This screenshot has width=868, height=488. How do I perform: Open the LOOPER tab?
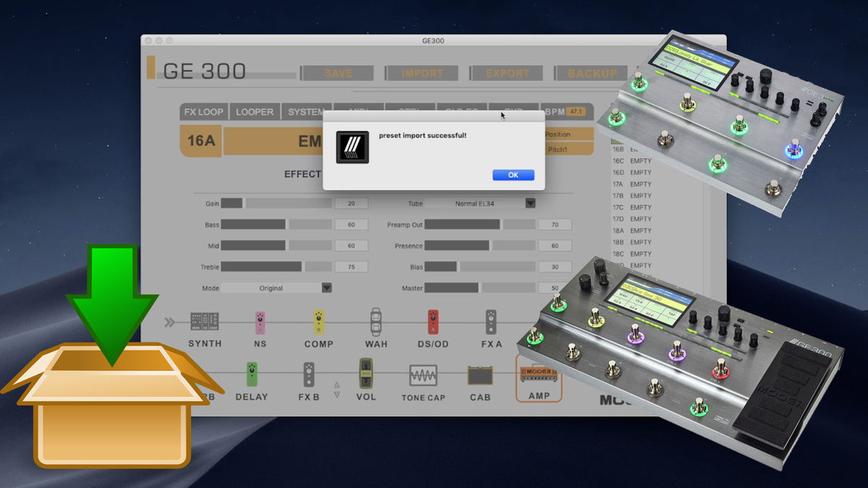(255, 112)
